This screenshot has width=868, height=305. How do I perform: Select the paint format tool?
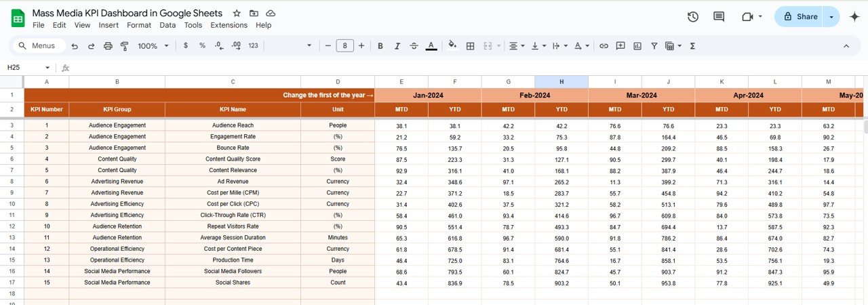click(124, 46)
